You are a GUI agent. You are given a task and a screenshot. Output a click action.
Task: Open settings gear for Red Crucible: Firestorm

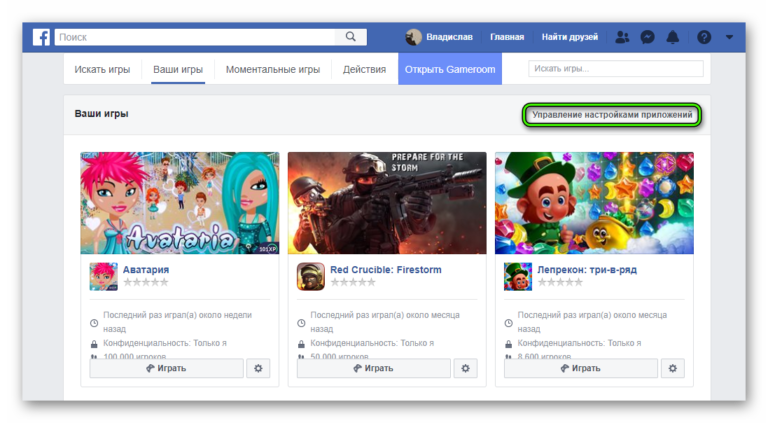pyautogui.click(x=465, y=368)
